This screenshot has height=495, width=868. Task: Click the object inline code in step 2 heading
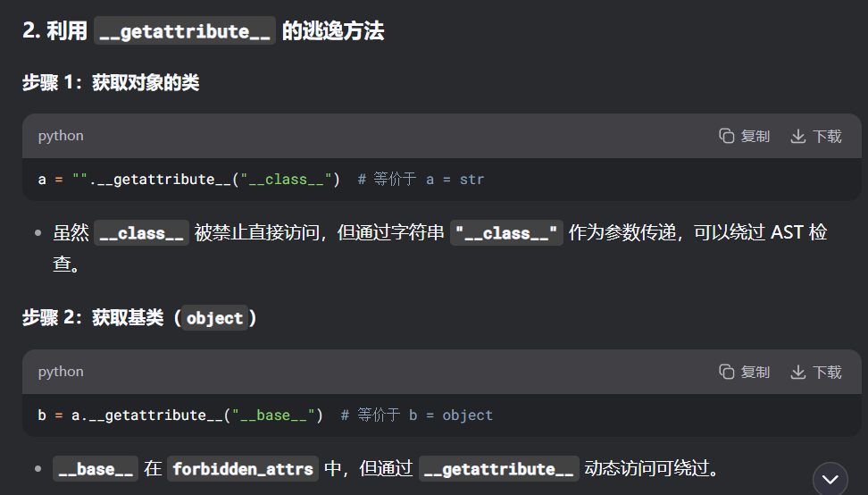[x=214, y=318]
